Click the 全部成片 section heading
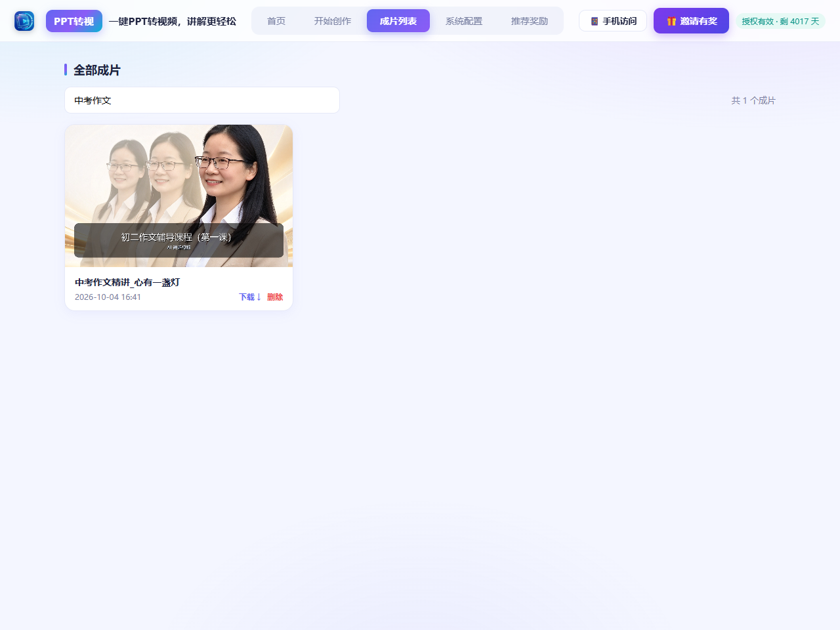The height and width of the screenshot is (630, 840). pyautogui.click(x=97, y=70)
